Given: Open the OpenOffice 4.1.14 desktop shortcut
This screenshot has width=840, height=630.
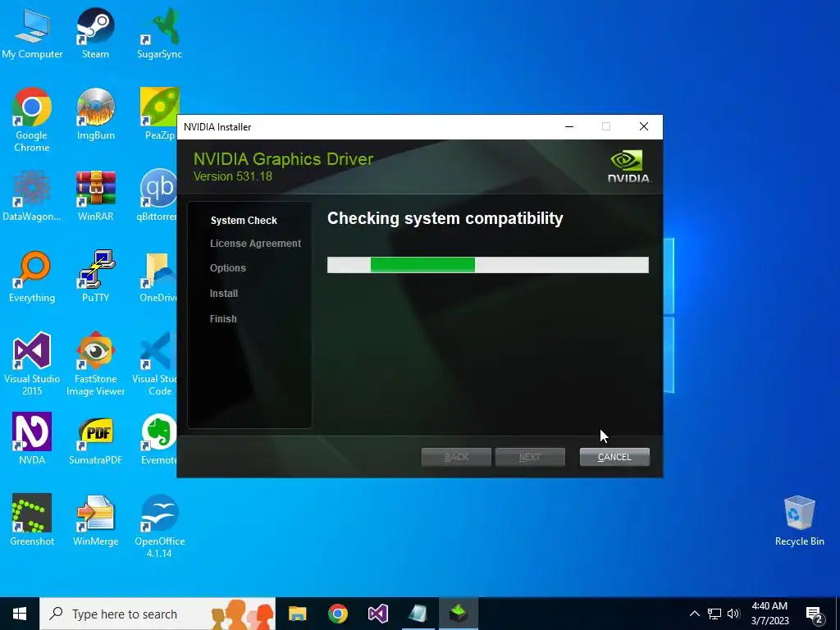Looking at the screenshot, I should (x=160, y=526).
